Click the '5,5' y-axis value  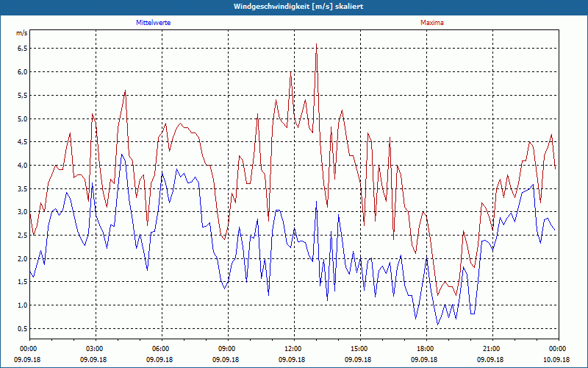pyautogui.click(x=23, y=96)
